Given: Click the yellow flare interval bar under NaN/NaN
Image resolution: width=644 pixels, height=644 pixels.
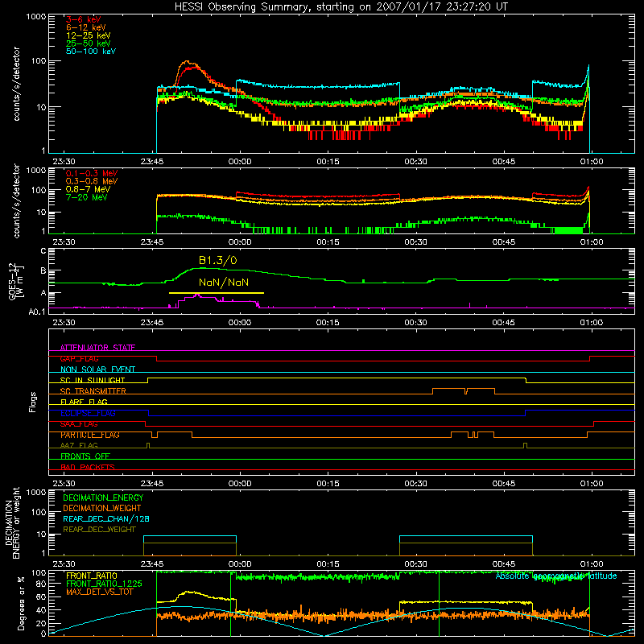Looking at the screenshot, I should pyautogui.click(x=217, y=293).
